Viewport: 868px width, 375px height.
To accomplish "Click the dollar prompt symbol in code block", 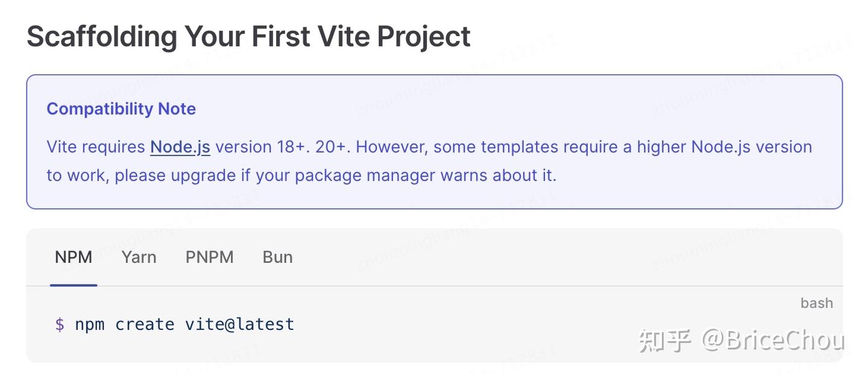I will (60, 324).
